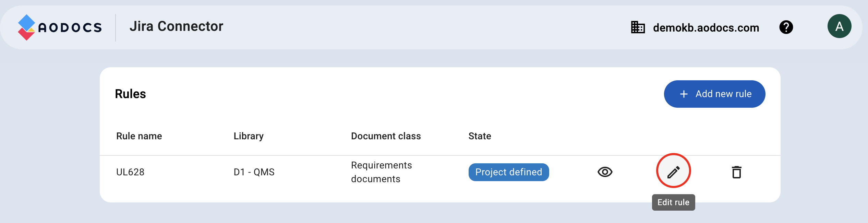Image resolution: width=868 pixels, height=223 pixels.
Task: Click the Project defined state badge
Action: coord(508,172)
